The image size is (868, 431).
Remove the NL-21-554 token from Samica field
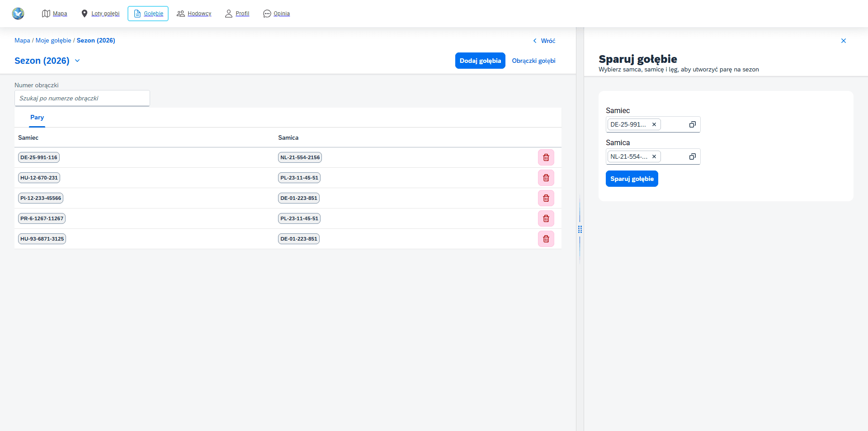pos(654,156)
